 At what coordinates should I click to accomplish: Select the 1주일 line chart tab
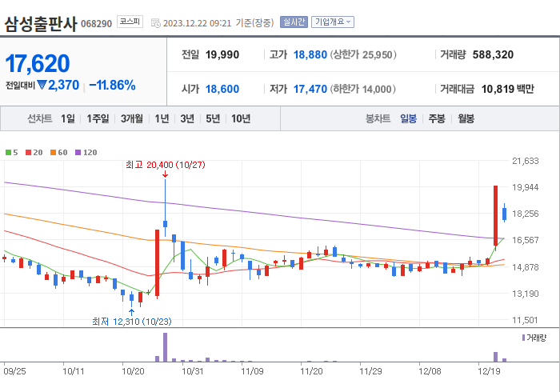coord(98,118)
